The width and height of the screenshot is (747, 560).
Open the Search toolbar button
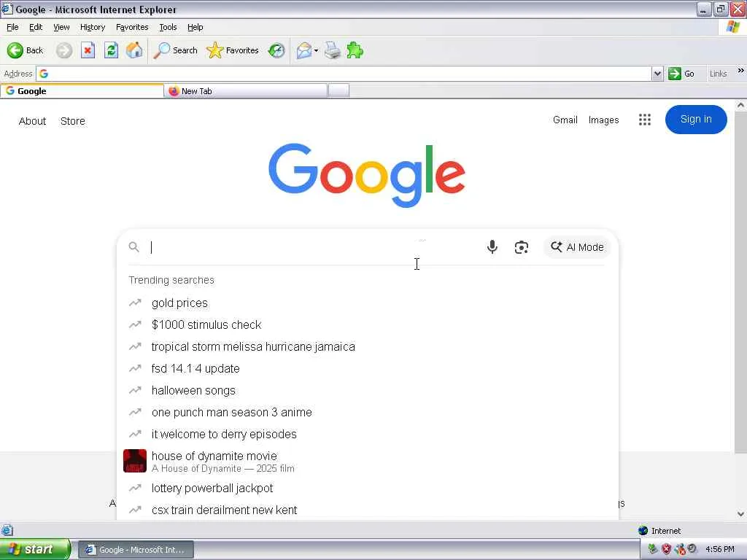click(175, 50)
